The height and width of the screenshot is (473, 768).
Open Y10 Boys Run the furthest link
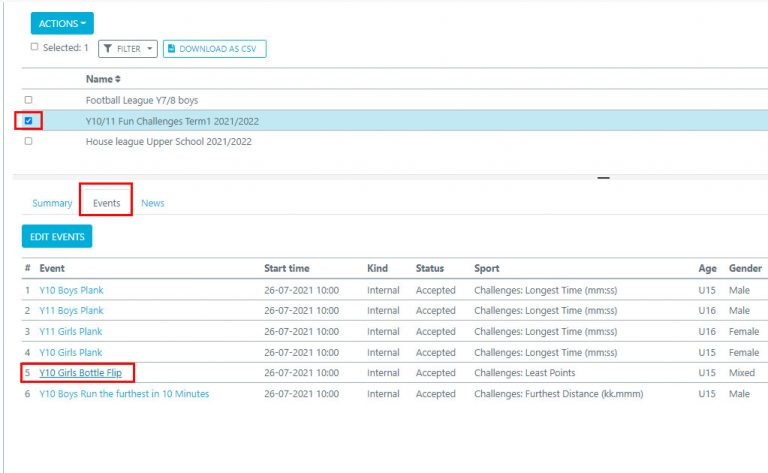[x=124, y=394]
